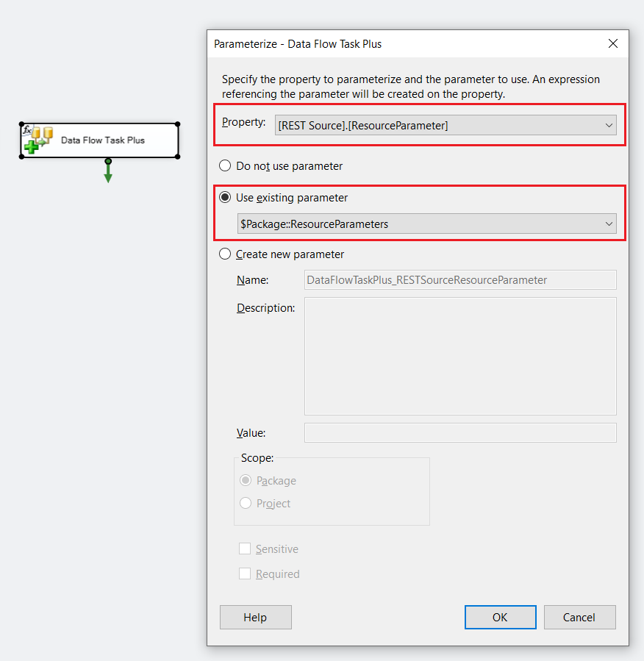
Task: Click into the Name text field
Action: (x=459, y=280)
